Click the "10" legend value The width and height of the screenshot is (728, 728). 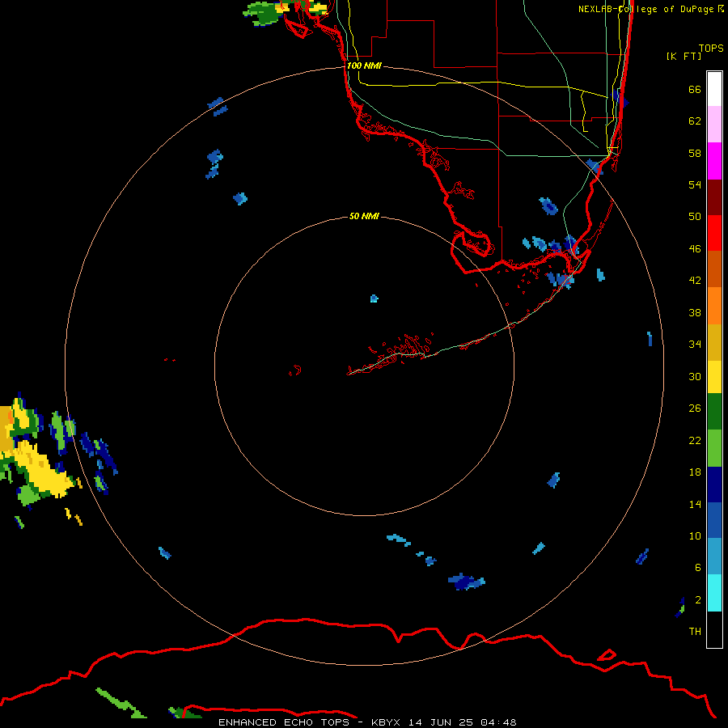[x=695, y=536]
